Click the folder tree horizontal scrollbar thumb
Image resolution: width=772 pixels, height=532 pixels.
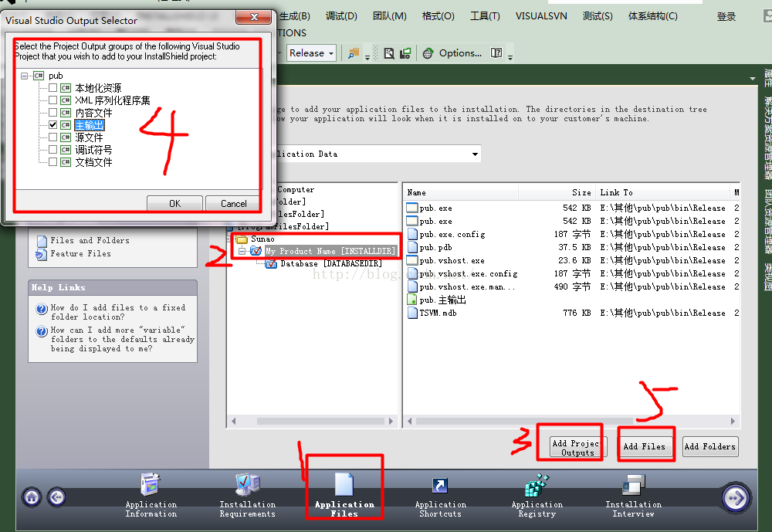[320, 421]
